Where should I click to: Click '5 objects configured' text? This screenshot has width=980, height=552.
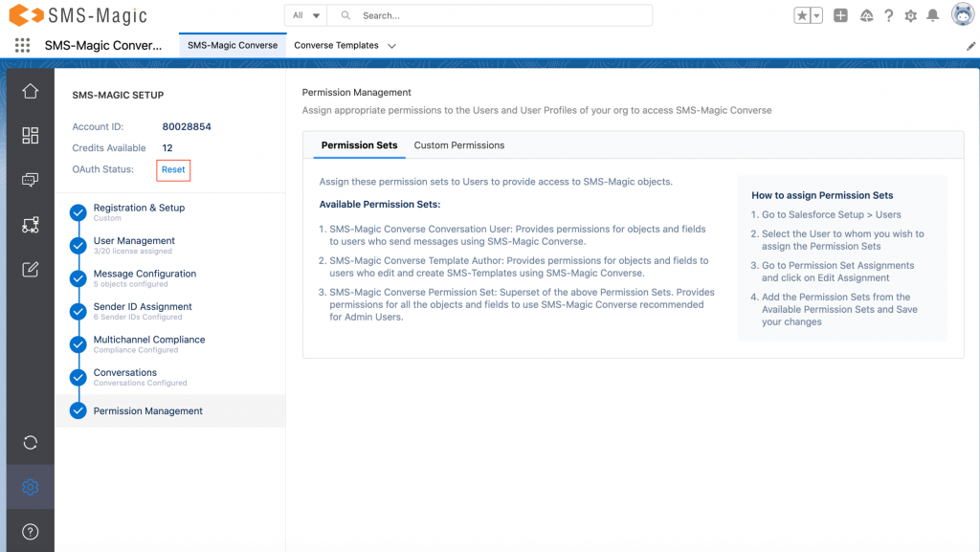coord(130,284)
